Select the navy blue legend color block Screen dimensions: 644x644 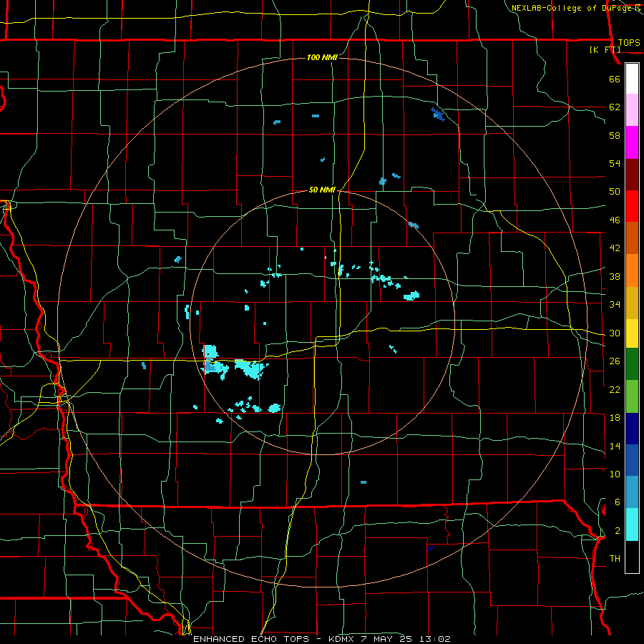632,429
